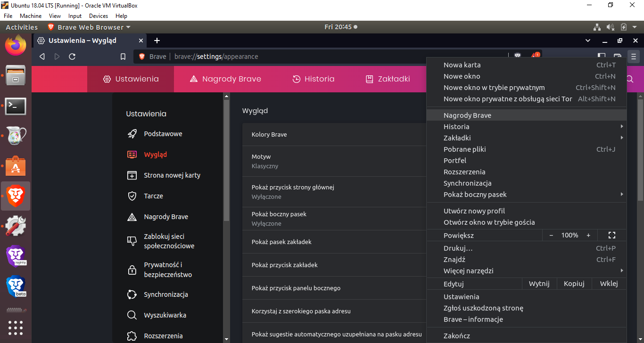644x343 pixels.
Task: Click Zgłoś uszkodzoną stronę entry
Action: pyautogui.click(x=527, y=308)
